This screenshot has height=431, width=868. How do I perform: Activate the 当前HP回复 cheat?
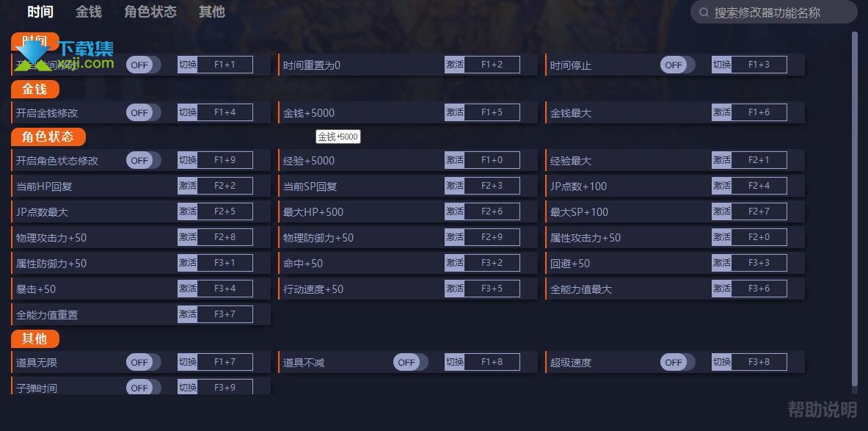coord(187,186)
